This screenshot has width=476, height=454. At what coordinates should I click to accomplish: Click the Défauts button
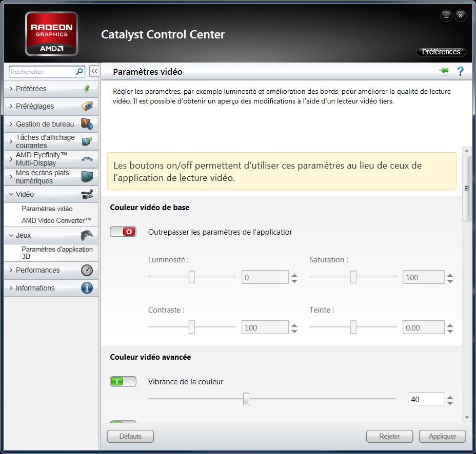[130, 436]
